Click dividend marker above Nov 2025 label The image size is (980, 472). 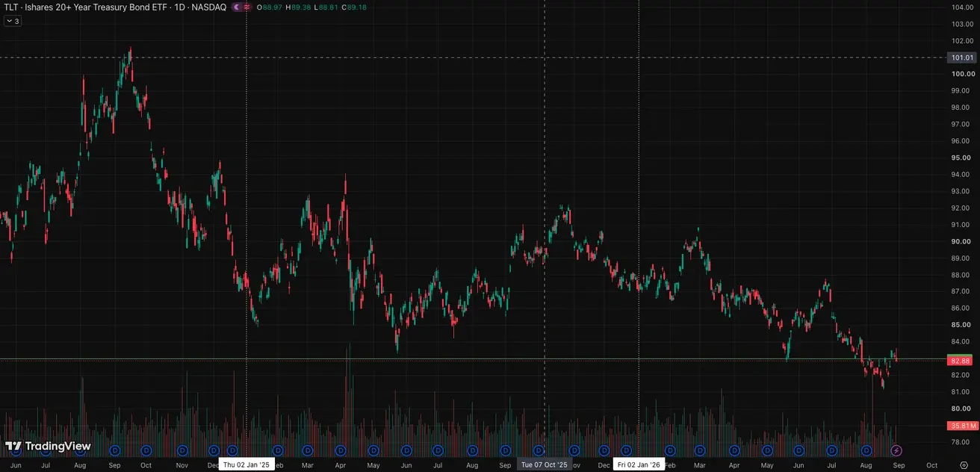tap(574, 450)
